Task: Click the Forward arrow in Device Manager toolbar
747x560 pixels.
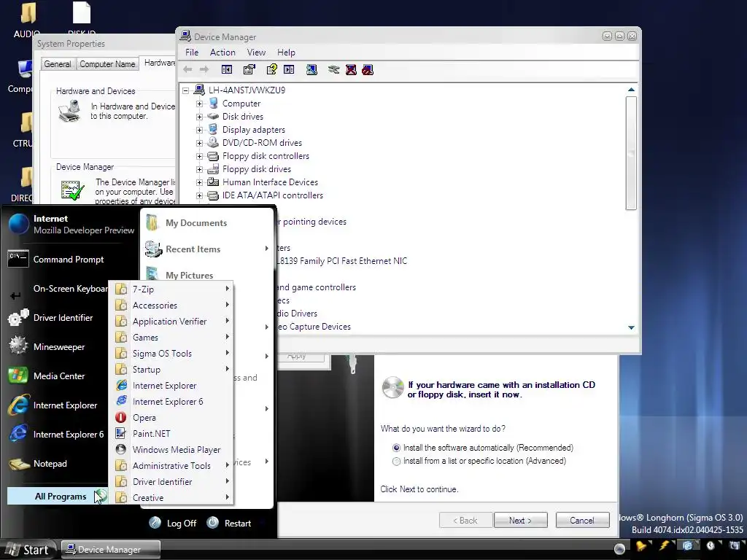Action: coord(204,69)
